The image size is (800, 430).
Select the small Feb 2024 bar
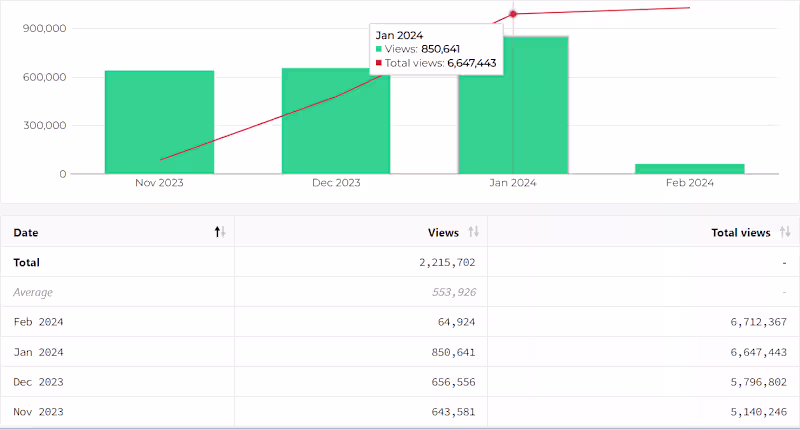click(x=690, y=169)
